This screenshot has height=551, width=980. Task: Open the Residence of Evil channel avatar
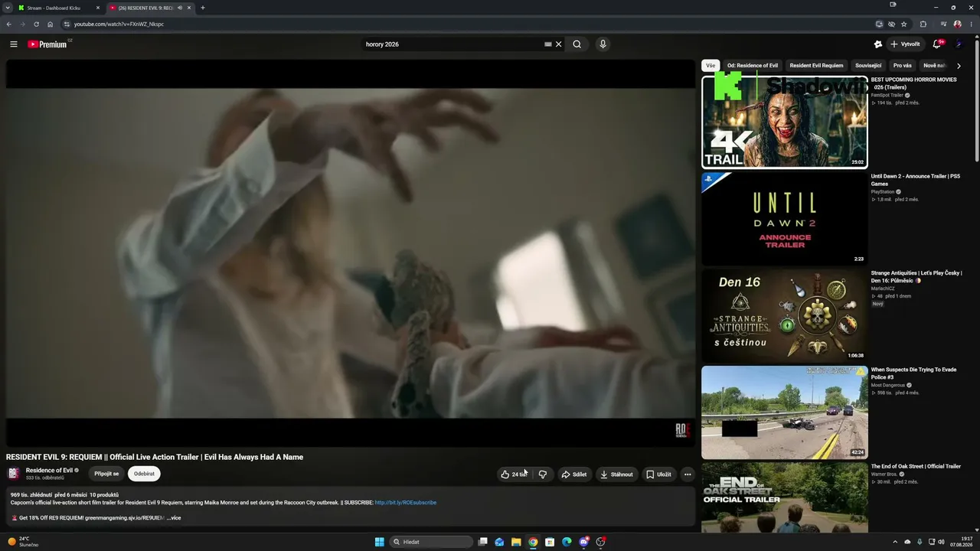click(14, 474)
